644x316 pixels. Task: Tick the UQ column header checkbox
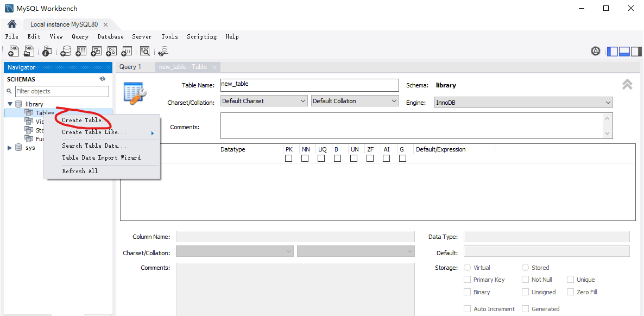coord(321,158)
